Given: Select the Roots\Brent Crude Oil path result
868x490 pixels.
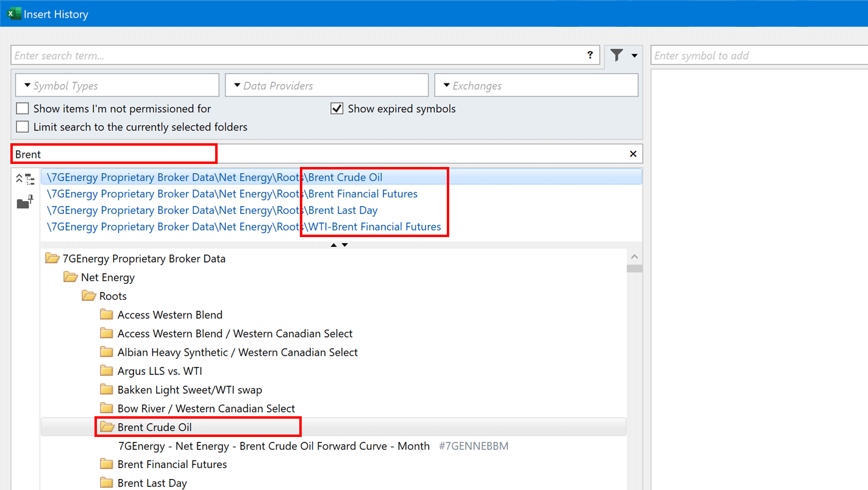Looking at the screenshot, I should point(215,177).
